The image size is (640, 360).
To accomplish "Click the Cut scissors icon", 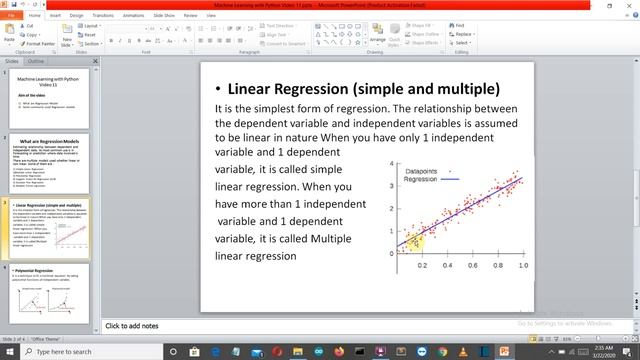I will pyautogui.click(x=22, y=26).
